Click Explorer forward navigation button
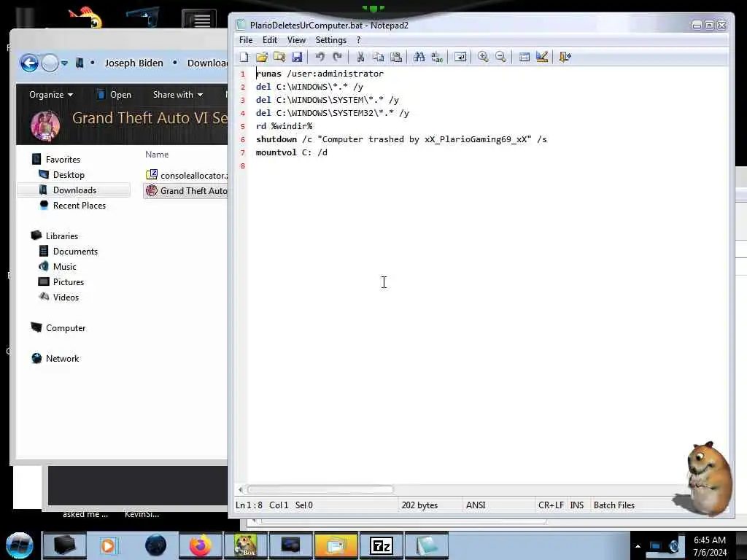The width and height of the screenshot is (747, 560). point(50,63)
